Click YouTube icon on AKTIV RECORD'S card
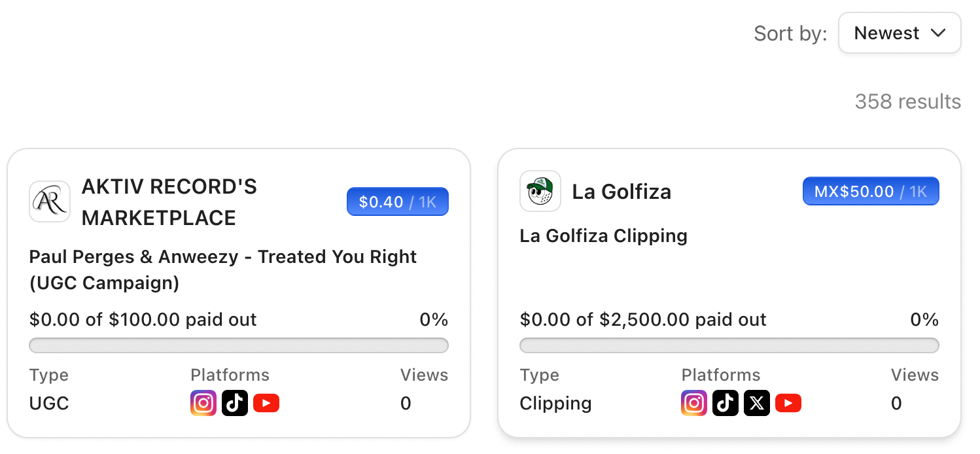980x454 pixels. coord(266,403)
